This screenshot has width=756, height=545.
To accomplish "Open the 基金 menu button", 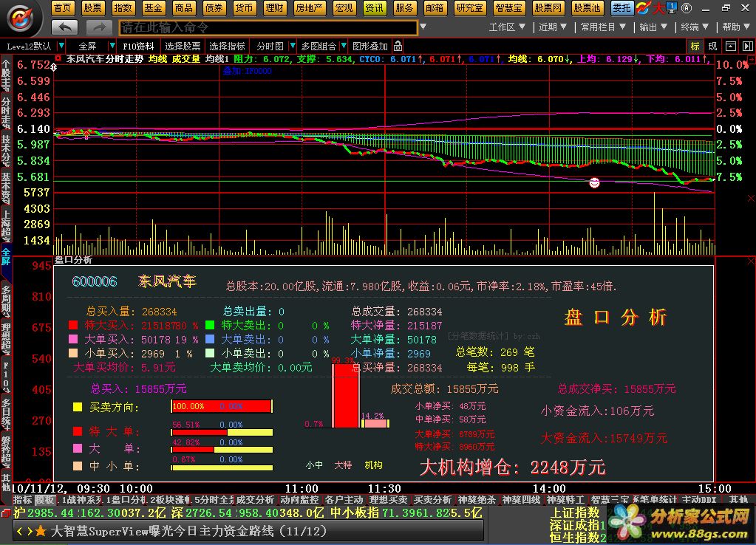I will (x=153, y=7).
